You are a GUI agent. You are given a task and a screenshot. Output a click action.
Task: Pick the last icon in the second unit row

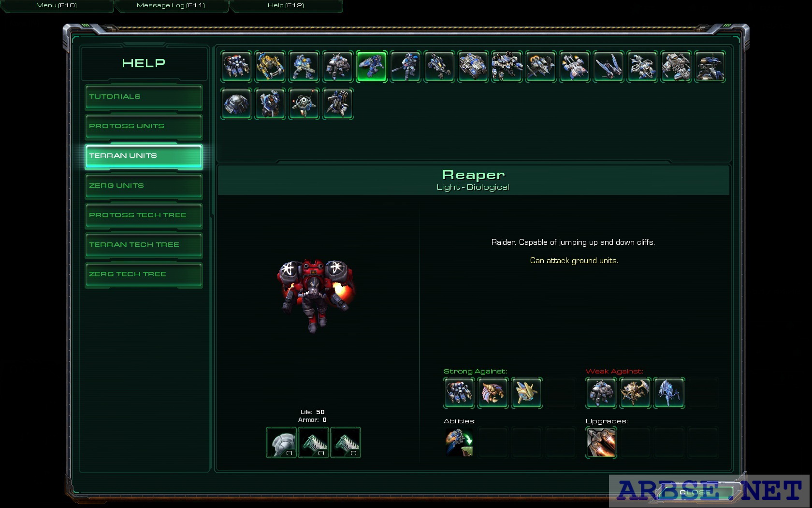pos(338,104)
